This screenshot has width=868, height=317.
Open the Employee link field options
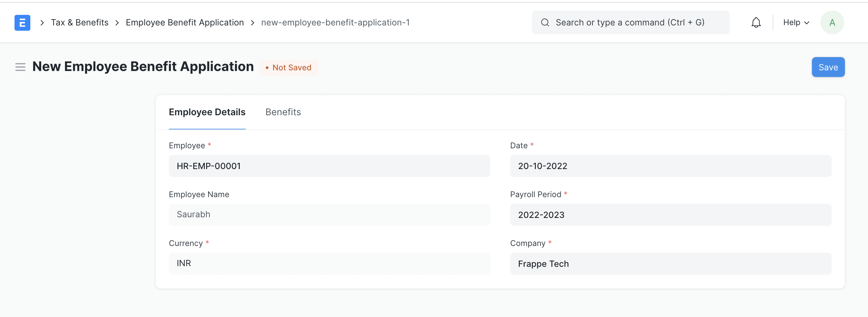[329, 166]
